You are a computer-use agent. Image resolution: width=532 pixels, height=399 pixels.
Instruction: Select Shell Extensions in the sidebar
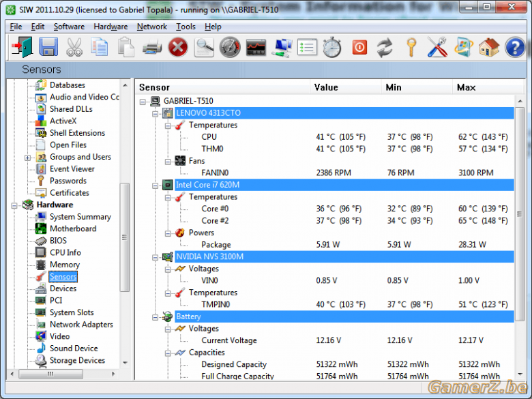(77, 133)
